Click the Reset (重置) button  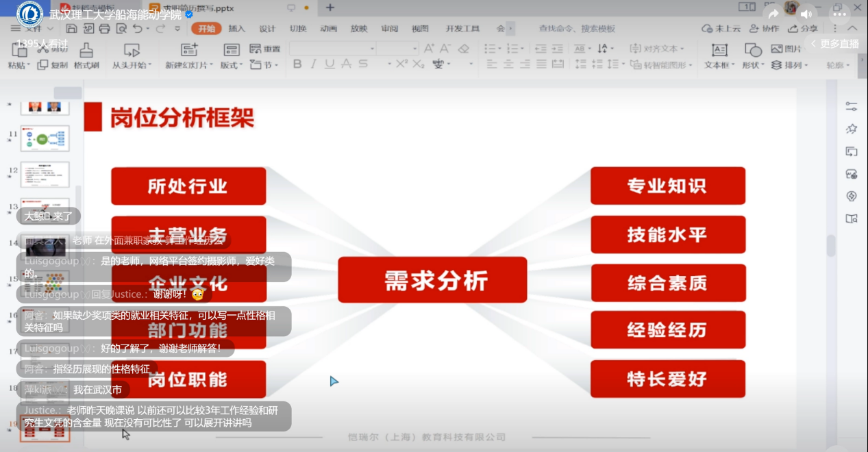click(265, 49)
